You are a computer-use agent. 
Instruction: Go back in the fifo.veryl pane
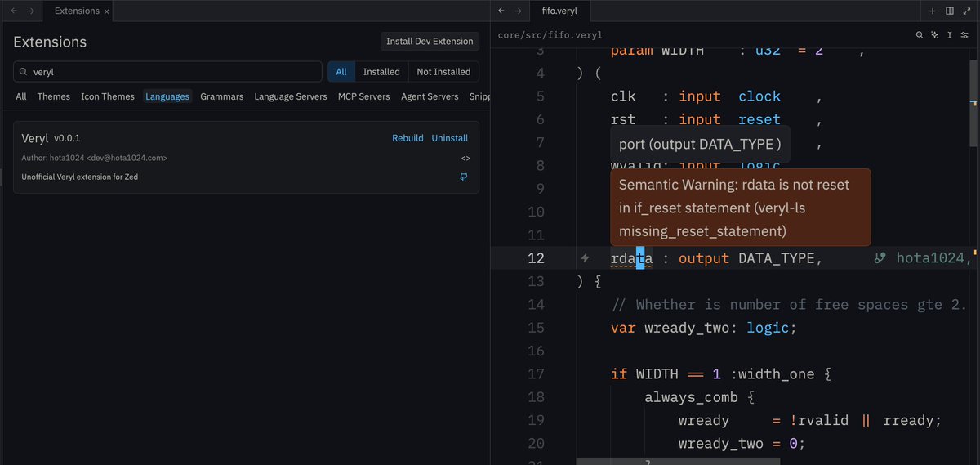[x=501, y=11]
